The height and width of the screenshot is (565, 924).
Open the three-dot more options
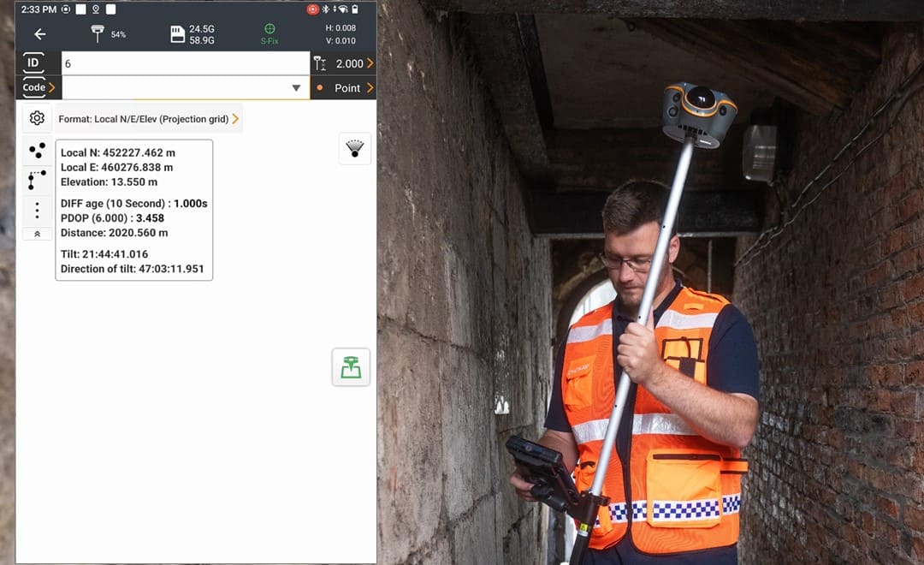click(37, 211)
